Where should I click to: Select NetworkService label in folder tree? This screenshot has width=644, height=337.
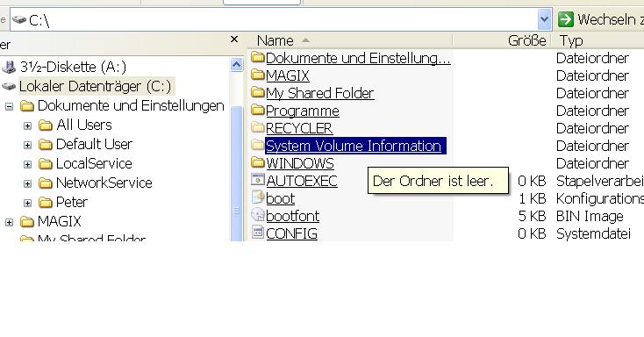pos(104,183)
